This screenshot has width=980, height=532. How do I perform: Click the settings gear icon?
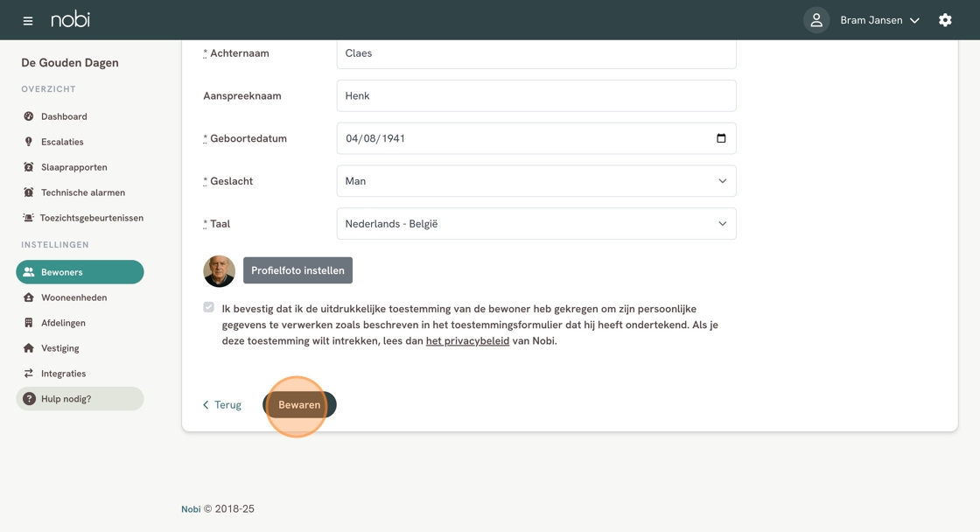click(945, 20)
